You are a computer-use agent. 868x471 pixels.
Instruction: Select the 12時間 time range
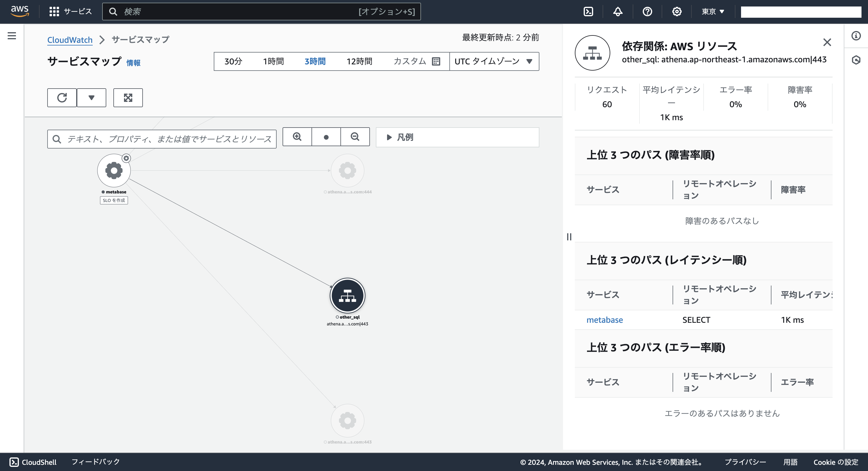(359, 61)
